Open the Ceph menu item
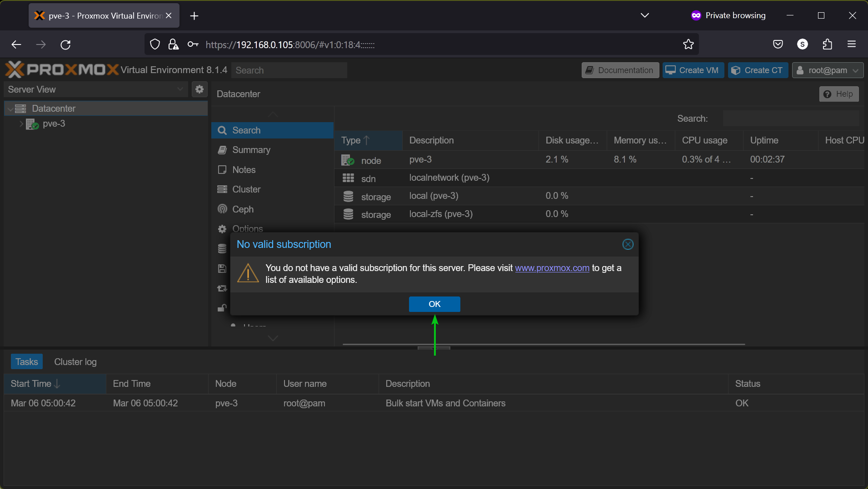 272,209
